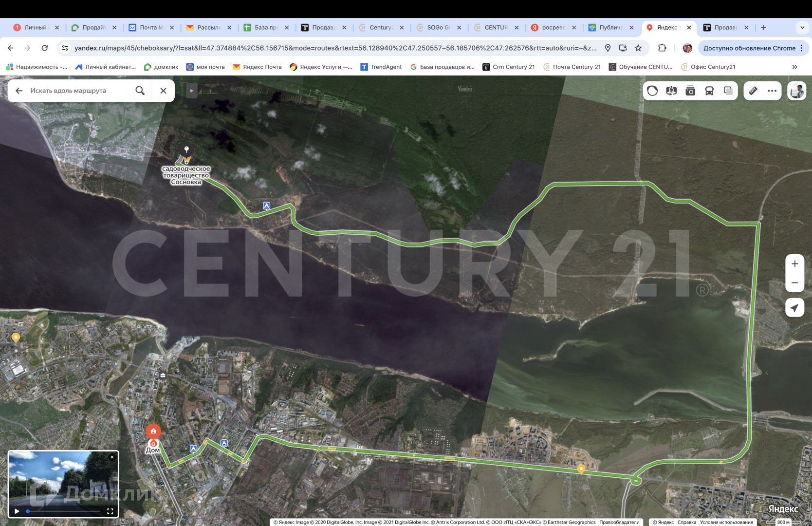Open the 'TrendAgent' bookmark
This screenshot has width=812, height=526.
(381, 67)
